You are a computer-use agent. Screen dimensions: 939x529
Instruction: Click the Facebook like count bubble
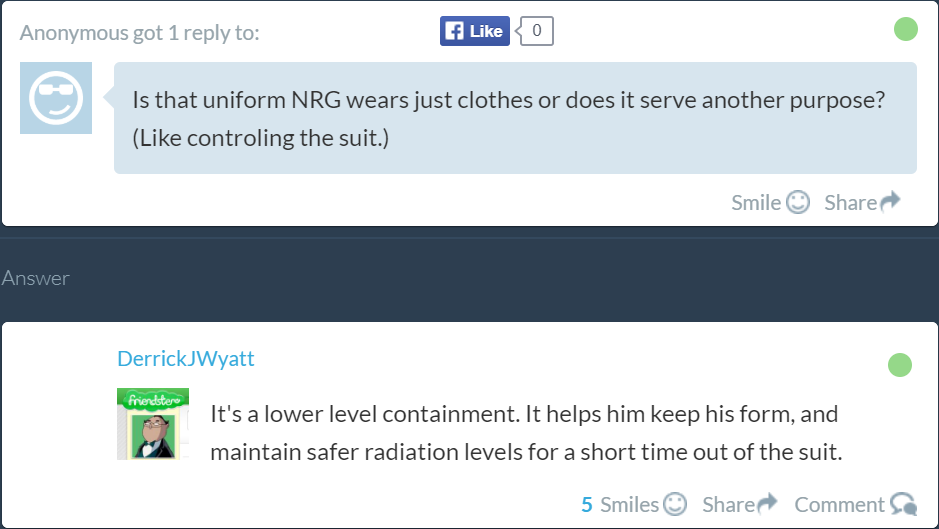tap(536, 31)
